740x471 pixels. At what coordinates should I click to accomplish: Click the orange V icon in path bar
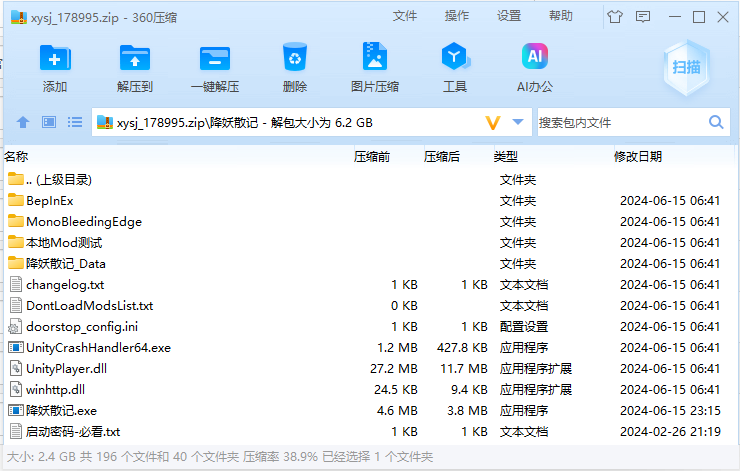(x=492, y=123)
